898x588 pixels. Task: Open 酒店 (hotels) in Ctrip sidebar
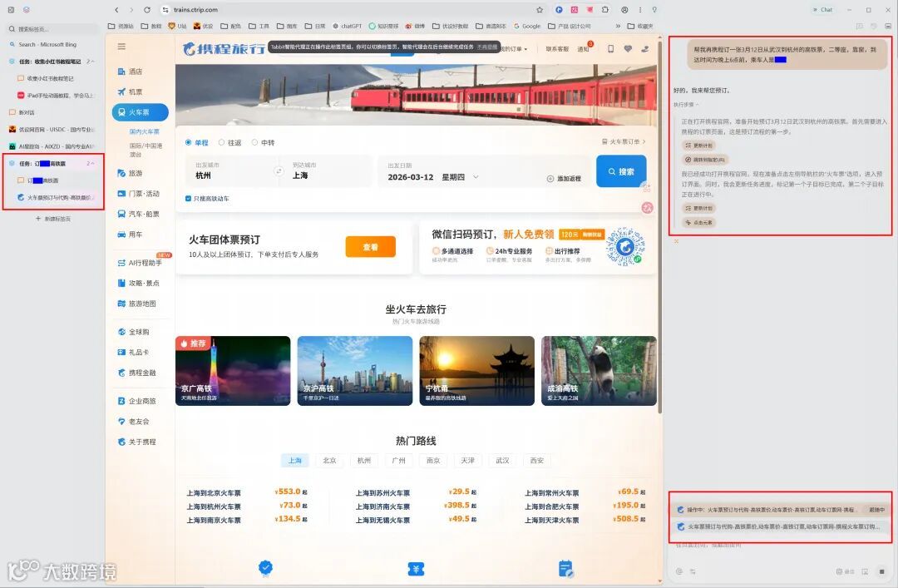[x=130, y=72]
